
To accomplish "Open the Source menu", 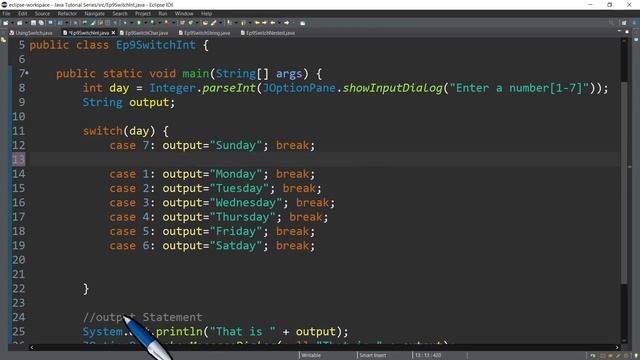I will pos(42,13).
